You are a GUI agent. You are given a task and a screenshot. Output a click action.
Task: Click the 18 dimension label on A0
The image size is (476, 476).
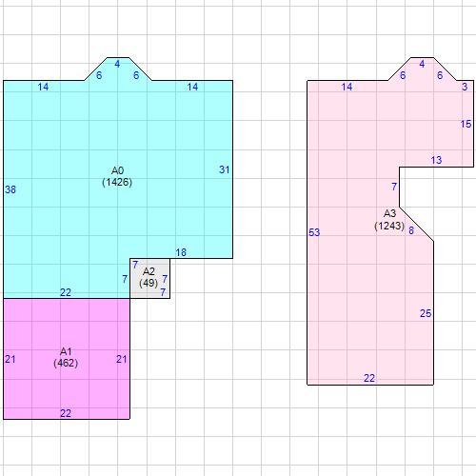[x=181, y=252]
